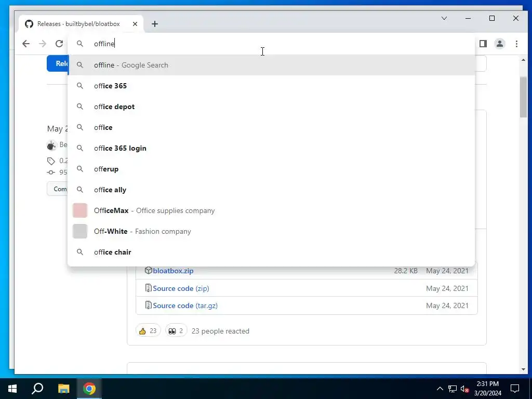
Task: Click '23 people reacted' text
Action: click(x=220, y=331)
